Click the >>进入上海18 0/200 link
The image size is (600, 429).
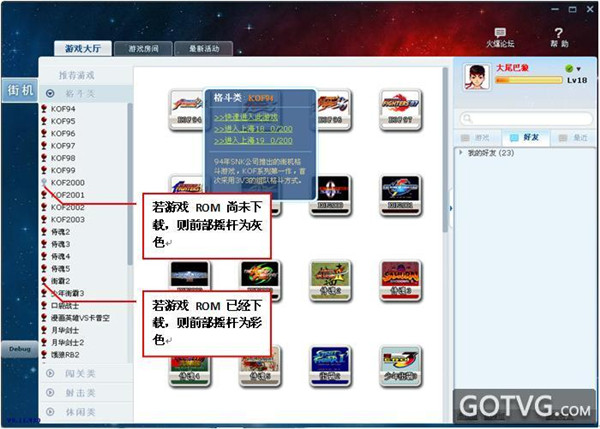253,129
